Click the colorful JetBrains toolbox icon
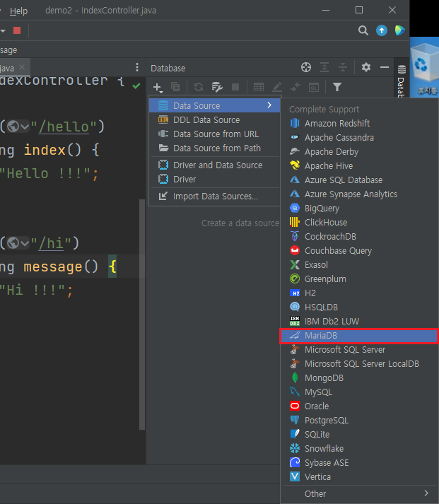The image size is (439, 504). click(400, 30)
